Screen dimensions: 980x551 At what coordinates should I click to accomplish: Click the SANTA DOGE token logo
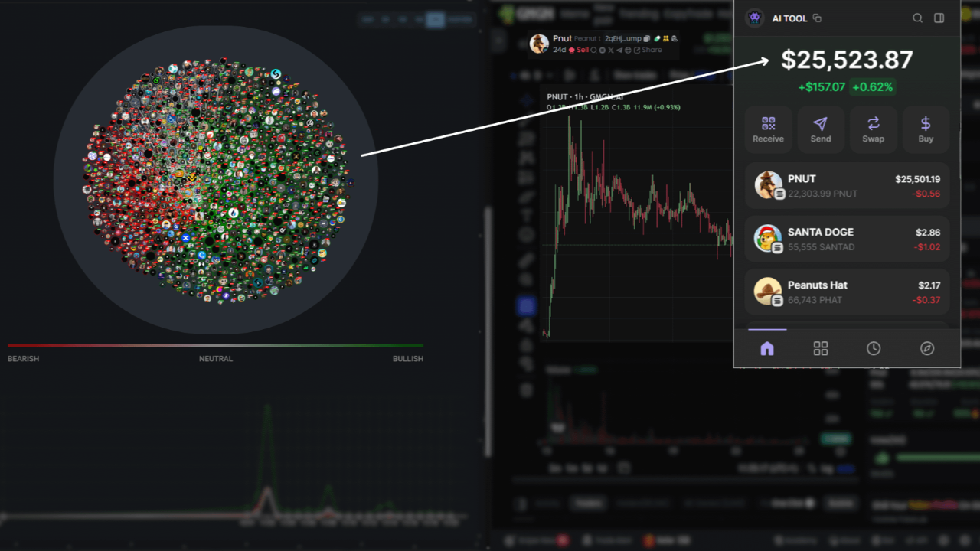pyautogui.click(x=767, y=238)
